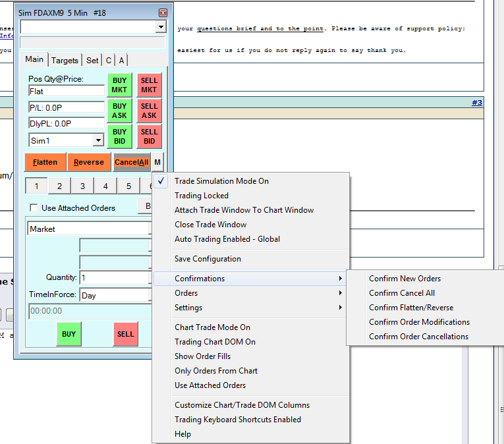Click the BUY ASK button
This screenshot has width=504, height=444.
click(119, 111)
